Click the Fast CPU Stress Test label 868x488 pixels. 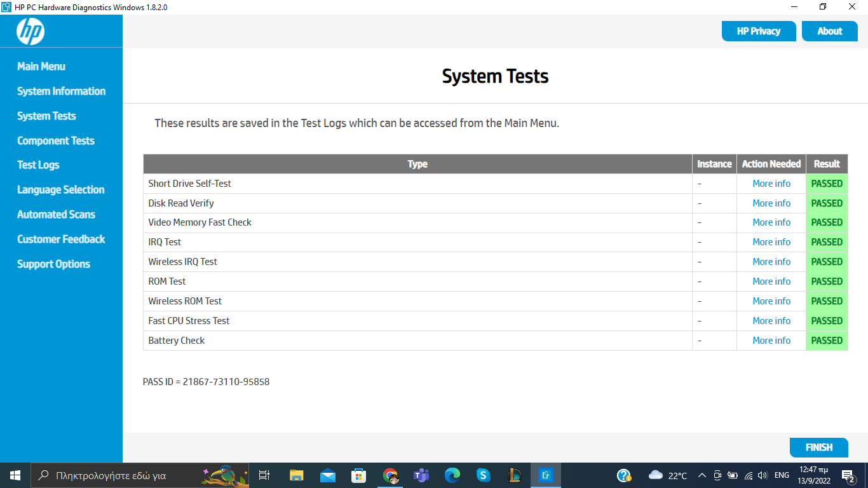click(189, 321)
